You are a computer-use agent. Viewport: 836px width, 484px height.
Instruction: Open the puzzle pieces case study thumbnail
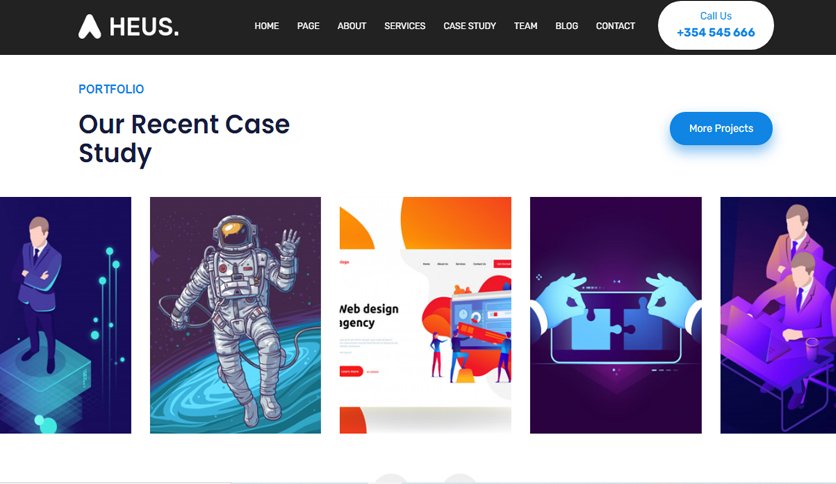click(x=616, y=315)
